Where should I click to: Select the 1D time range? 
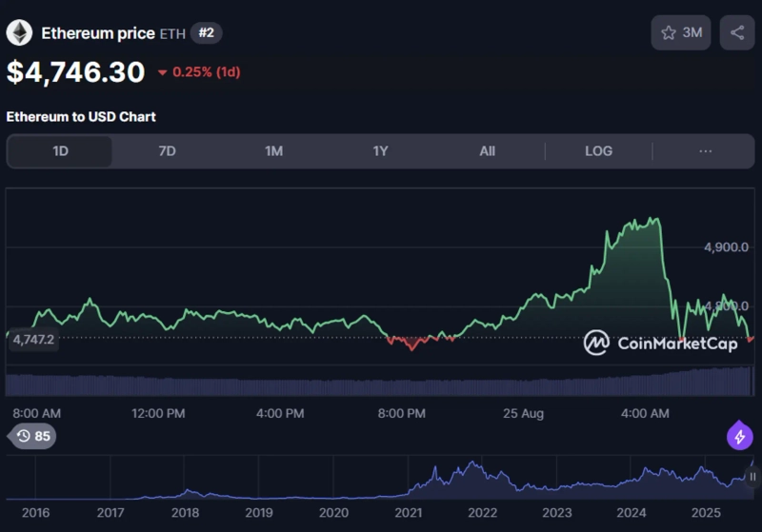click(60, 151)
